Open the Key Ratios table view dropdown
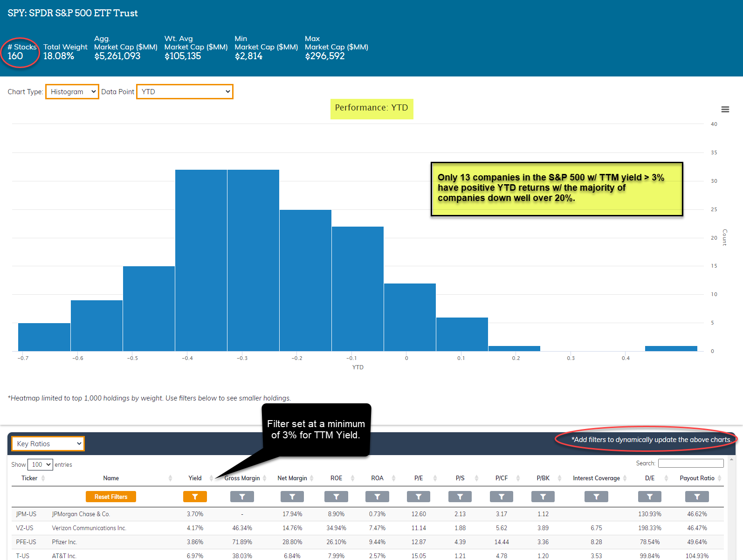The width and height of the screenshot is (743, 560). point(48,443)
